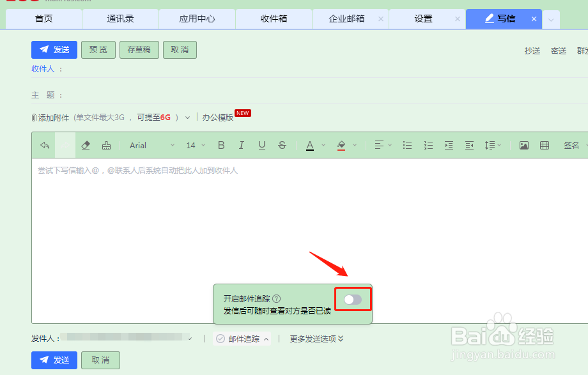Viewport: 588px width, 375px height.
Task: Insert a bulleted list
Action: point(407,145)
